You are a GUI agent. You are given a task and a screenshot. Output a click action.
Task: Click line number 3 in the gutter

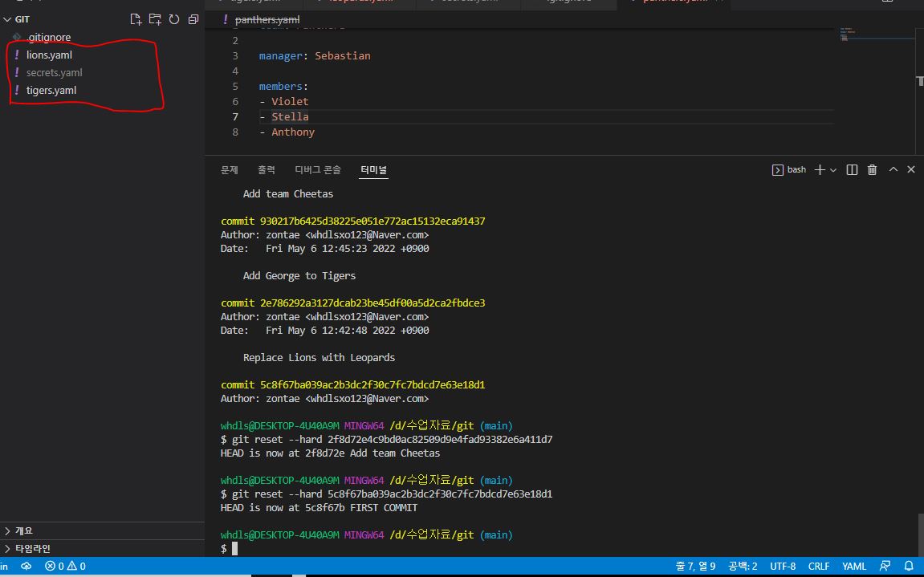click(235, 56)
